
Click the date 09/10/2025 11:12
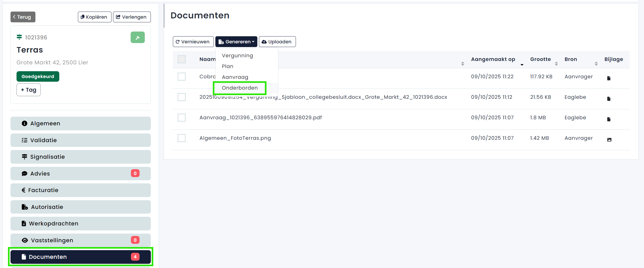492,97
